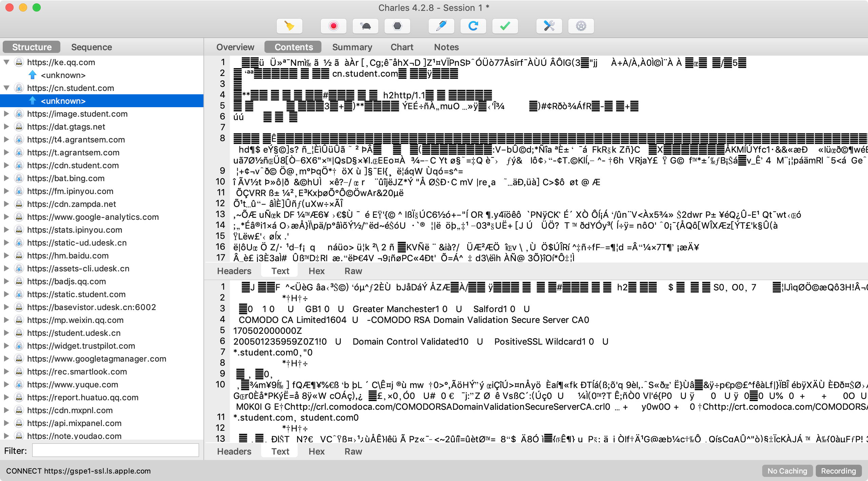Select the response pane Raw view
This screenshot has width=868, height=481.
point(353,451)
